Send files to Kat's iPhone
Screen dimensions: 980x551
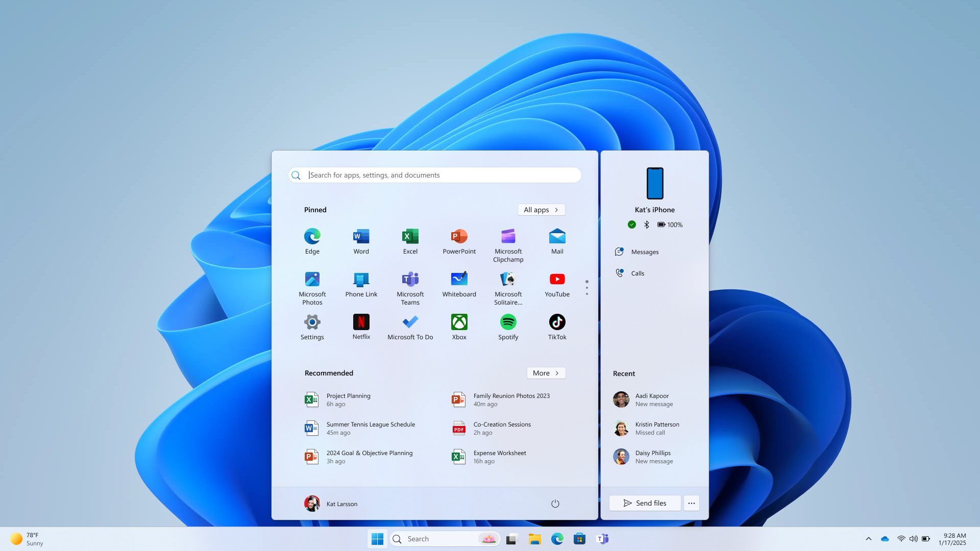645,503
